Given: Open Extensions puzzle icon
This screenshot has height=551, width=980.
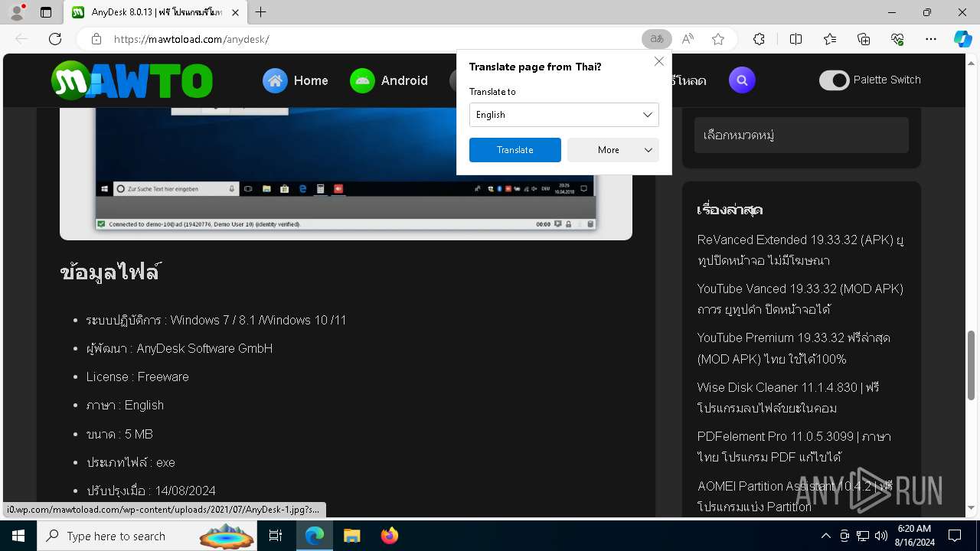Looking at the screenshot, I should [x=759, y=39].
